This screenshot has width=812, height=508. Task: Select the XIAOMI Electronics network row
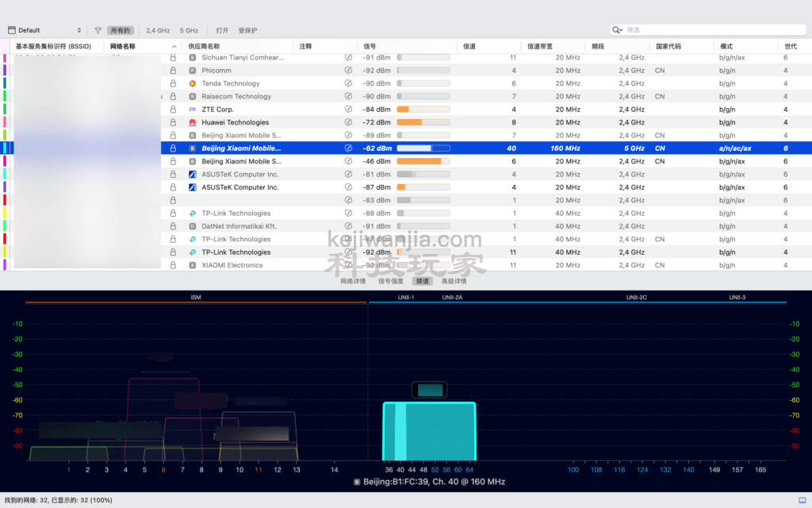click(x=406, y=265)
